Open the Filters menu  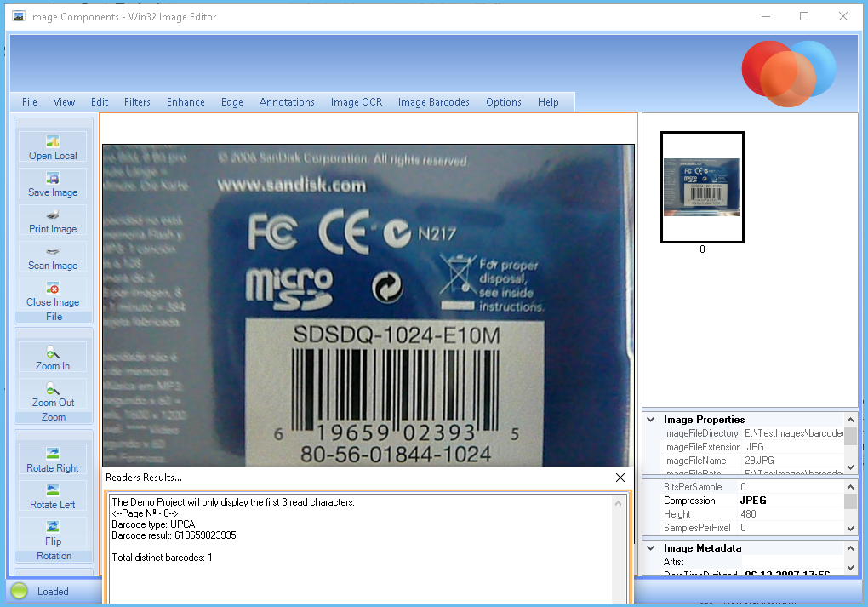(x=137, y=102)
